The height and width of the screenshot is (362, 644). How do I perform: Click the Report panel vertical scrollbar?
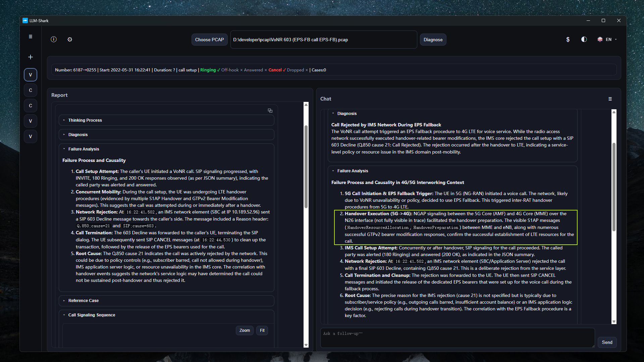click(x=306, y=167)
